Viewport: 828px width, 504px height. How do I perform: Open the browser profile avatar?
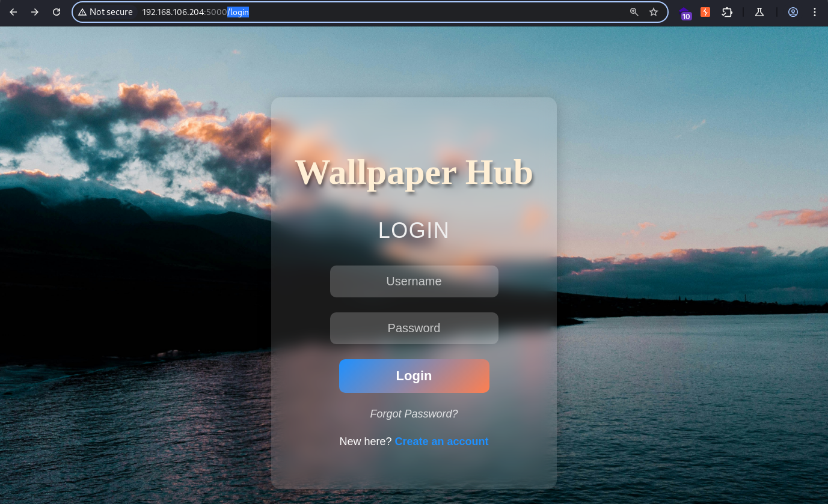(793, 12)
